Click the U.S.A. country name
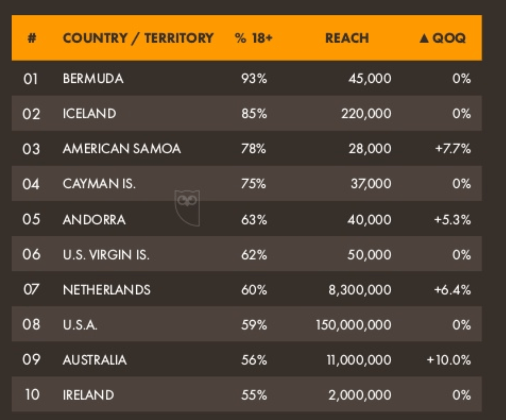The image size is (506, 420). tap(80, 325)
